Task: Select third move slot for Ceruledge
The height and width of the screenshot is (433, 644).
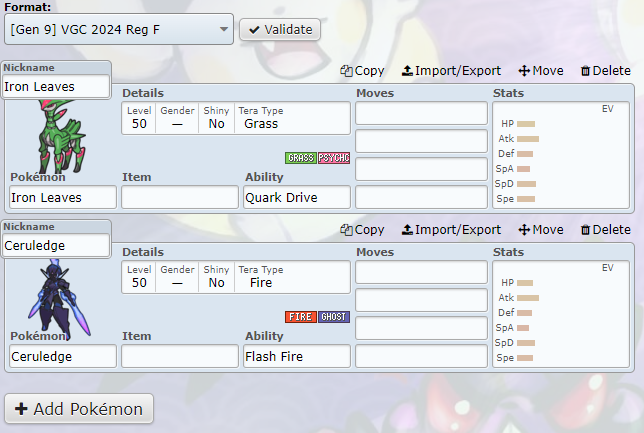Action: 421,328
